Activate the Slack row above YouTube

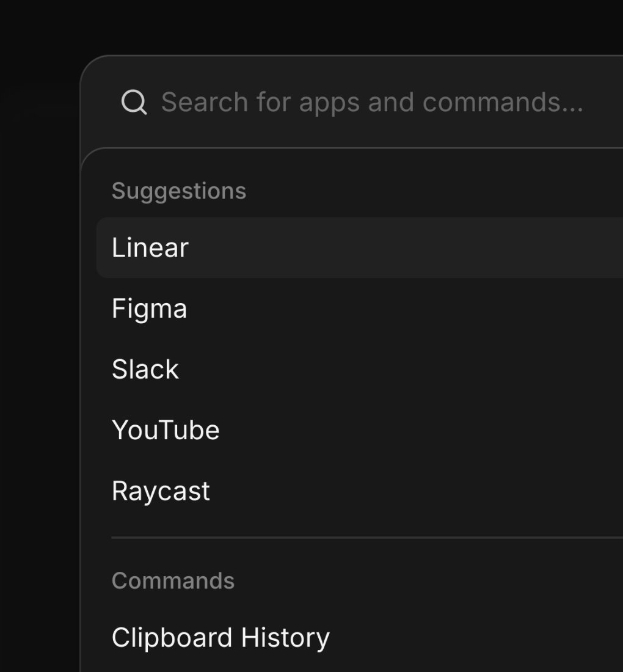click(x=360, y=369)
